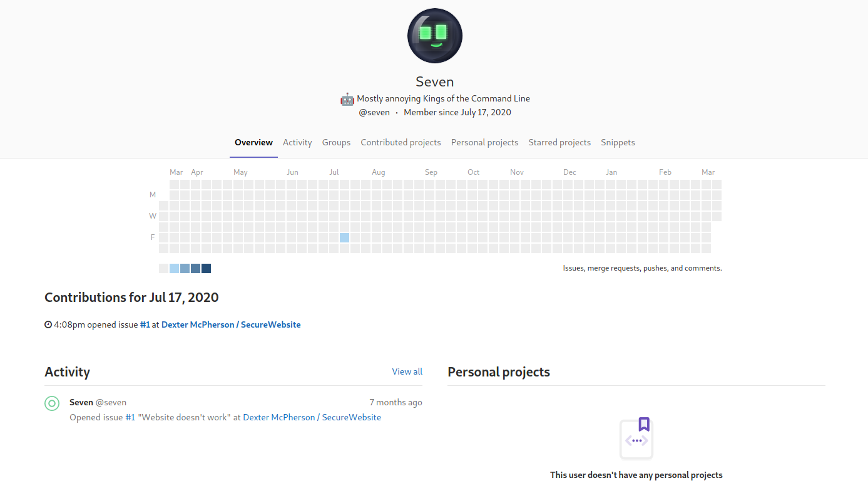The width and height of the screenshot is (868, 493).
Task: Show the Starred projects tab
Action: 559,142
